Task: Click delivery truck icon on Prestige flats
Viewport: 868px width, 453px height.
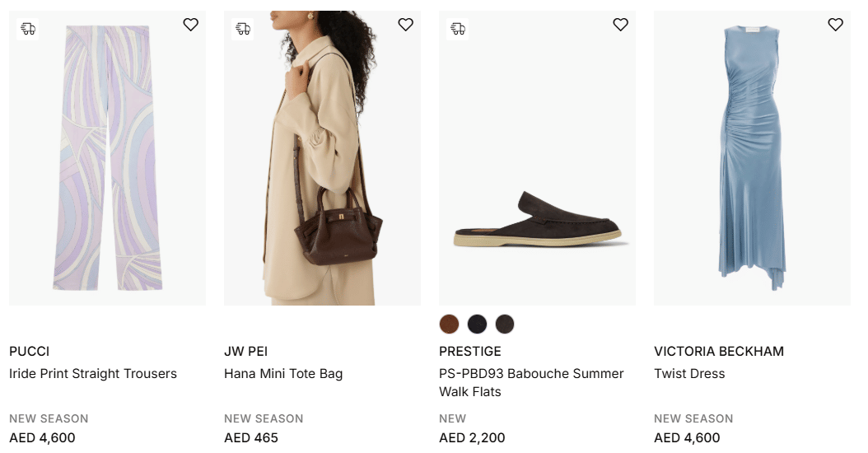Action: tap(458, 29)
